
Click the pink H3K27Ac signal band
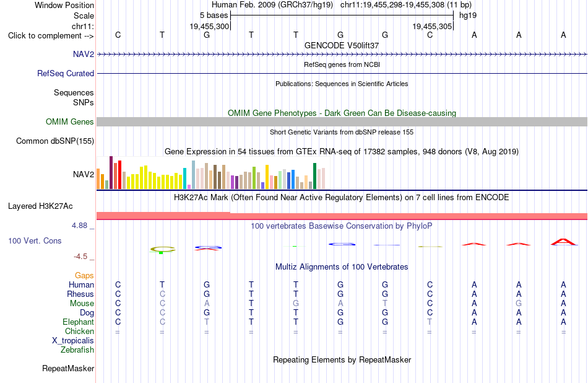[342, 216]
